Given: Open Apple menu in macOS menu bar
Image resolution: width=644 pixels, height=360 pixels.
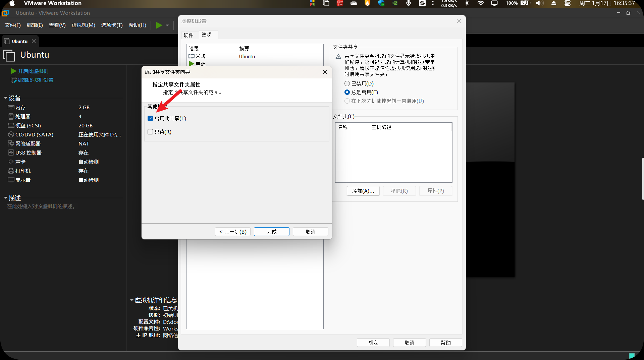Looking at the screenshot, I should 12,3.
